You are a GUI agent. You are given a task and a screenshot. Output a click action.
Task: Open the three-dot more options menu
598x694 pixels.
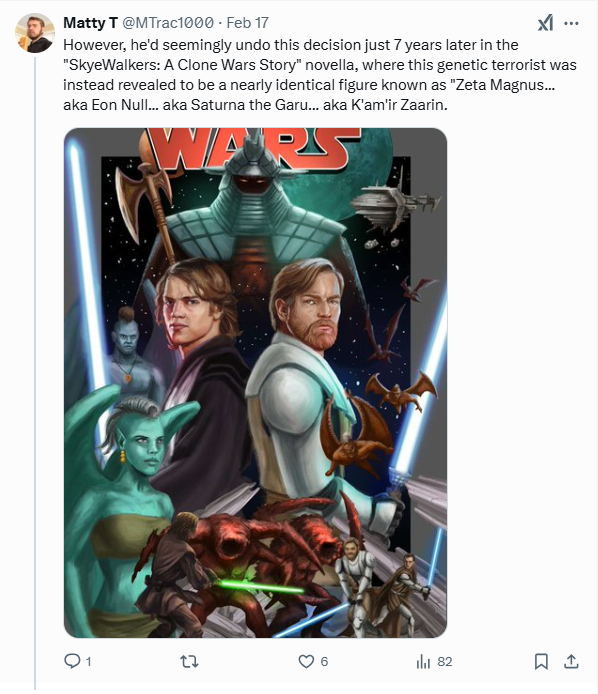pos(571,23)
